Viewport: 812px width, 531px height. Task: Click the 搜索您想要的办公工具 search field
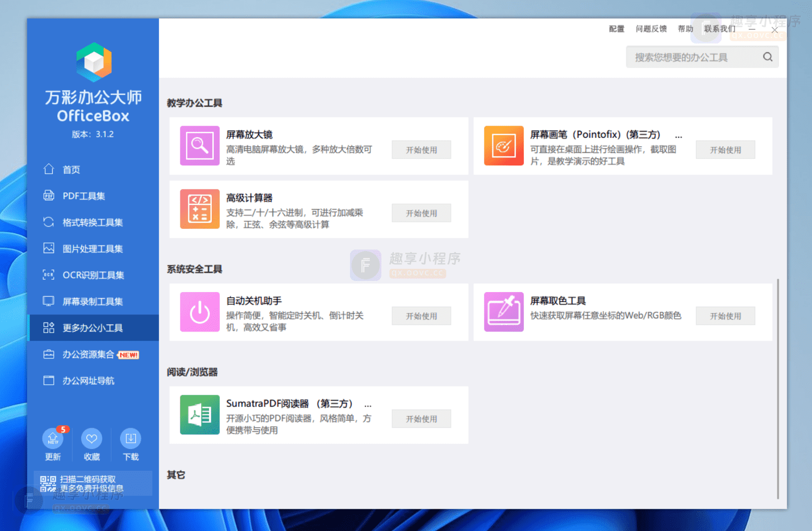tap(702, 57)
